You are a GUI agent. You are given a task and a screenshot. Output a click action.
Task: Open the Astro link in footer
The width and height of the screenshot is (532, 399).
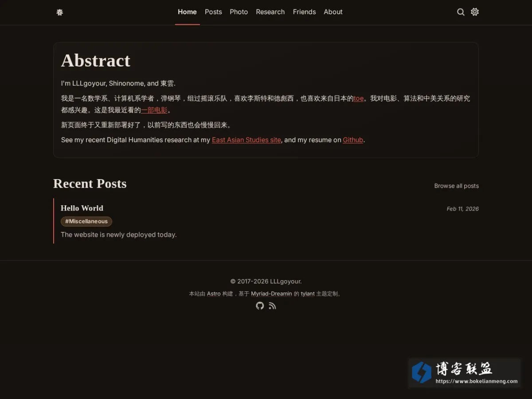(x=214, y=293)
